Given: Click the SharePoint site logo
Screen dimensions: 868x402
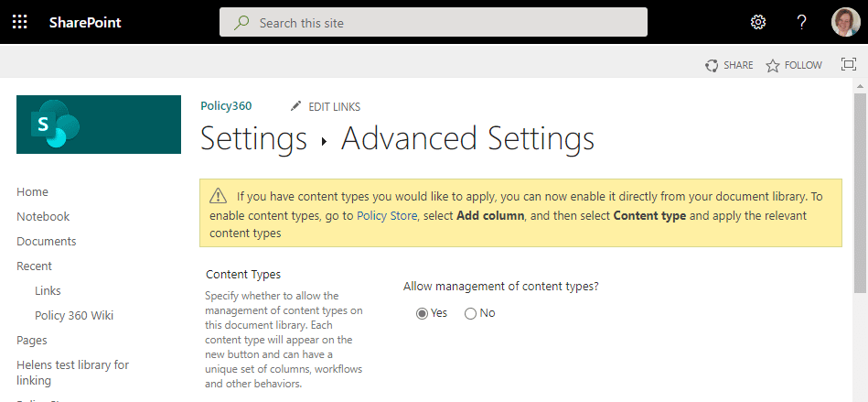Looking at the screenshot, I should point(99,125).
